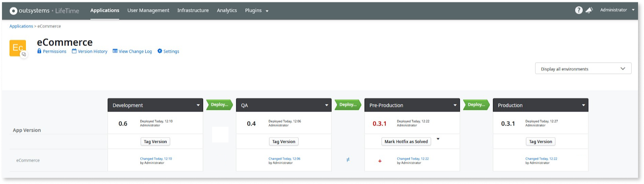This screenshot has height=184, width=644.
Task: Click Tag Version in QA
Action: [x=284, y=142]
